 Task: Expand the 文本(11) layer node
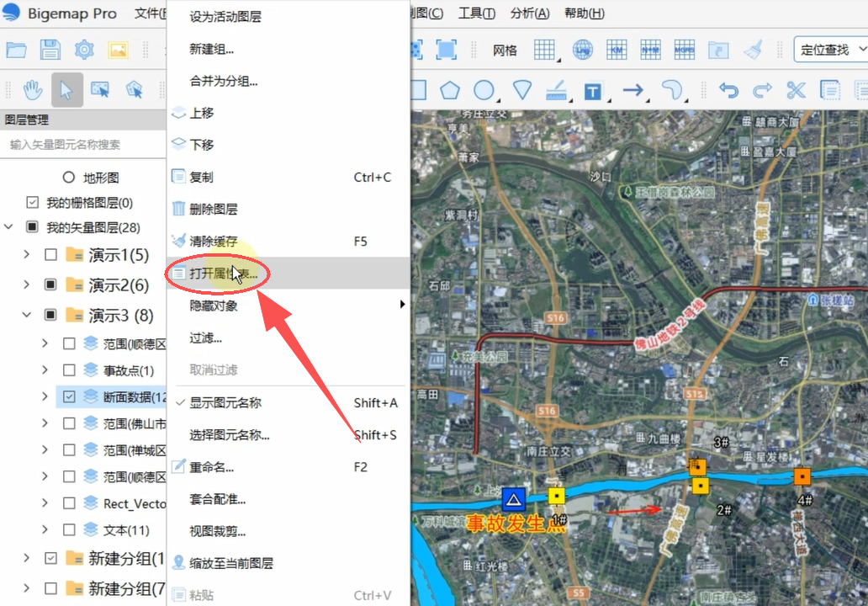point(45,529)
